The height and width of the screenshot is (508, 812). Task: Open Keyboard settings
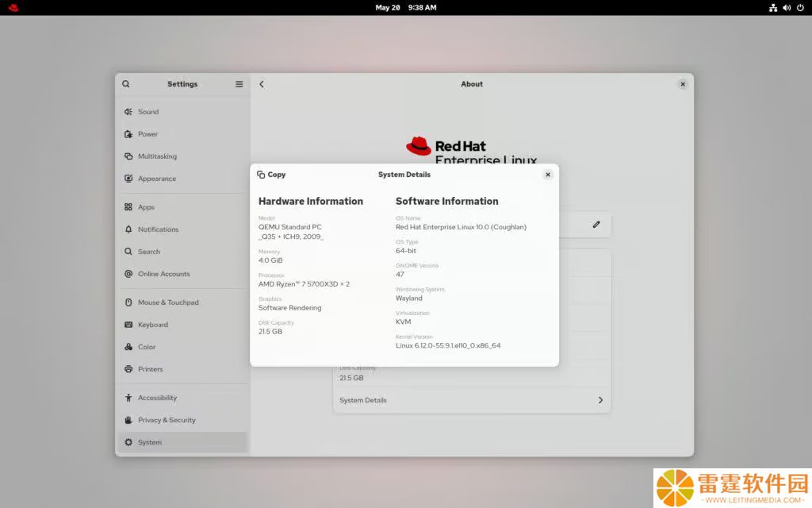pyautogui.click(x=183, y=325)
